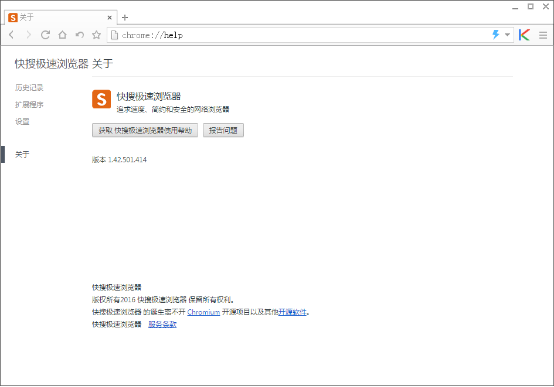The width and height of the screenshot is (554, 387).
Task: Go forward with the forward arrow
Action: (x=28, y=35)
